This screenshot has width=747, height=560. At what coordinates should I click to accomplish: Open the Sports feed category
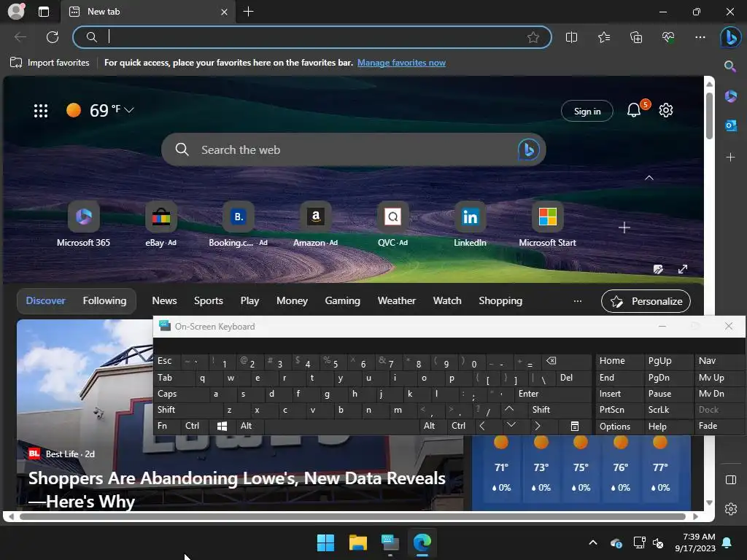[x=208, y=301]
